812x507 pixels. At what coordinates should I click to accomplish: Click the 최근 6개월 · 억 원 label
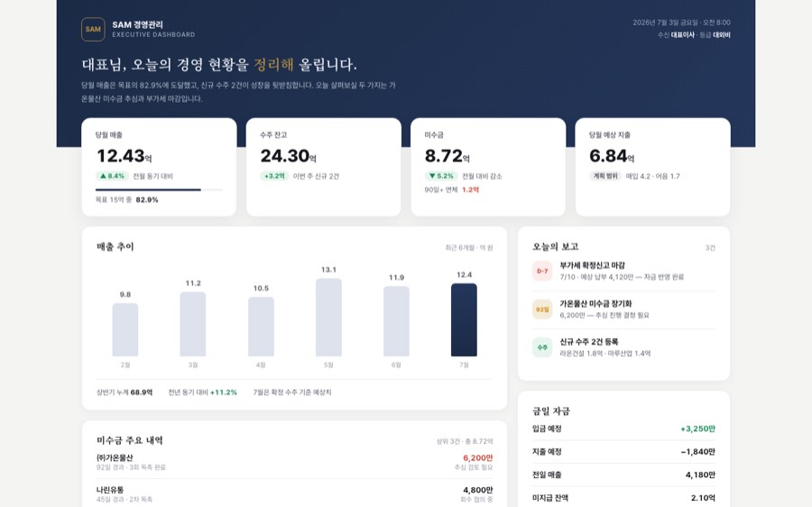click(469, 248)
